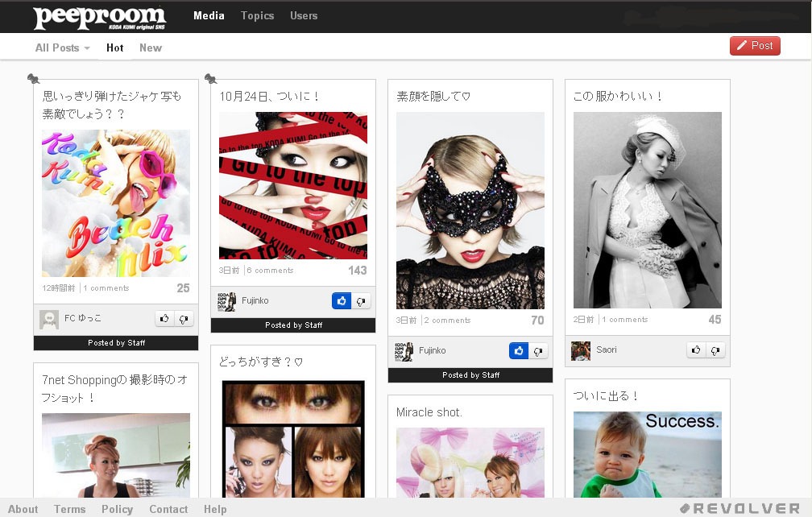Dislike Saori's black and white photo post
The height and width of the screenshot is (517, 812).
716,350
